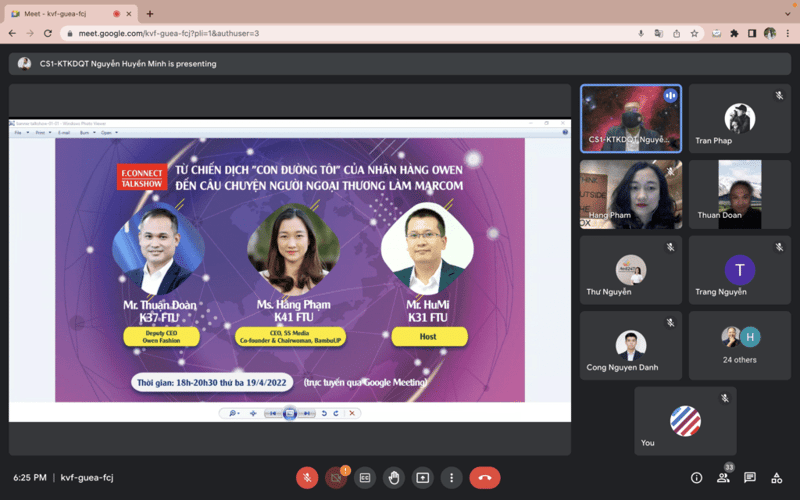800x500 pixels.
Task: Click Hang Pham video tile
Action: click(631, 194)
